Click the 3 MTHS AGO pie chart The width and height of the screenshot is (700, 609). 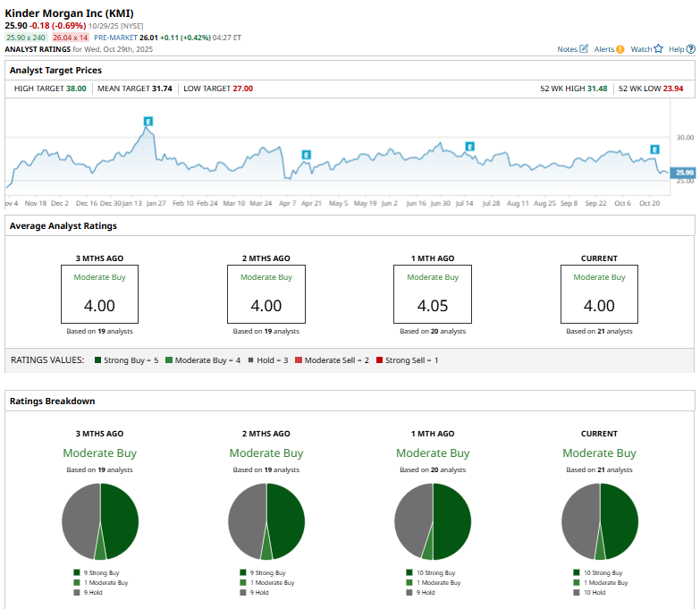[100, 521]
